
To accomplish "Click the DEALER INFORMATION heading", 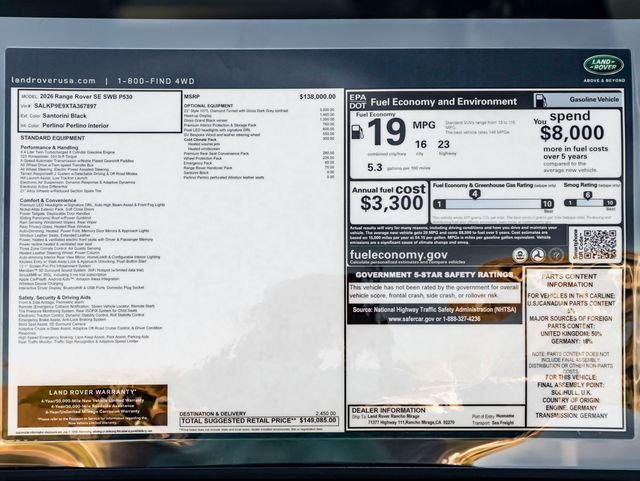I will 388,410.
